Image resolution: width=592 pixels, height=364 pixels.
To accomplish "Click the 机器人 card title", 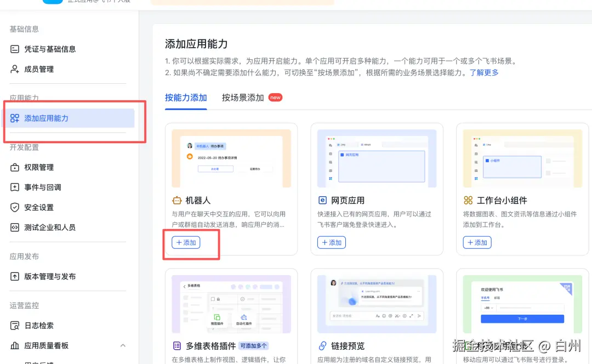I will [198, 201].
